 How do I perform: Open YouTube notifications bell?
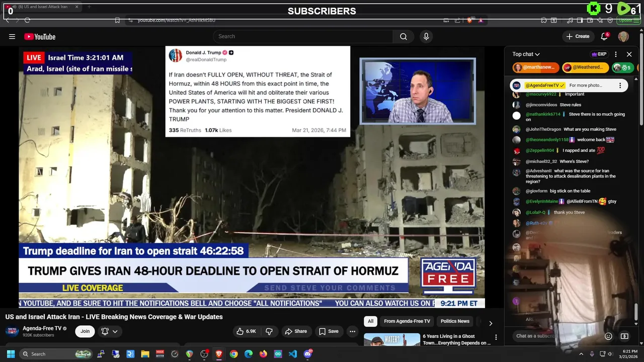click(604, 36)
